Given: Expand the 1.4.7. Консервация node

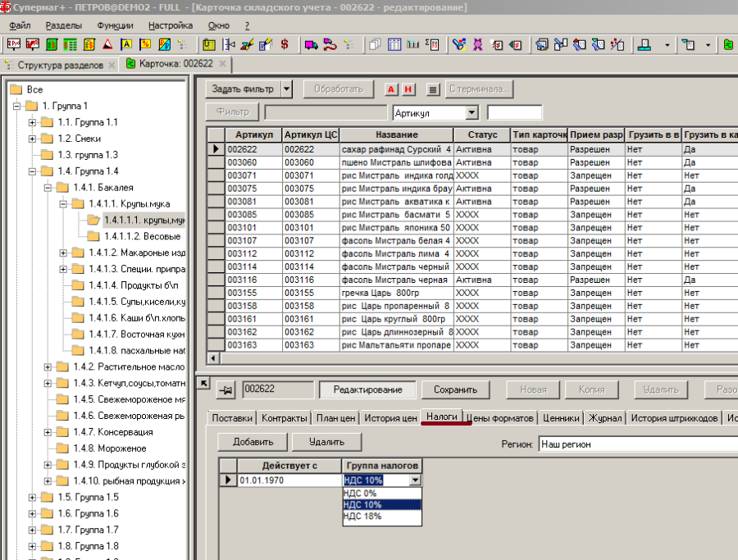Looking at the screenshot, I should [x=48, y=432].
